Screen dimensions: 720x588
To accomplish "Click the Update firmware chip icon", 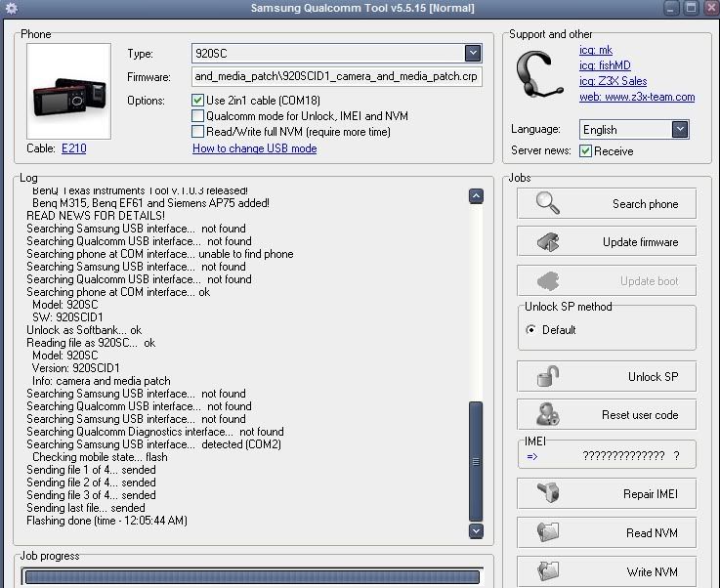I will pyautogui.click(x=548, y=242).
